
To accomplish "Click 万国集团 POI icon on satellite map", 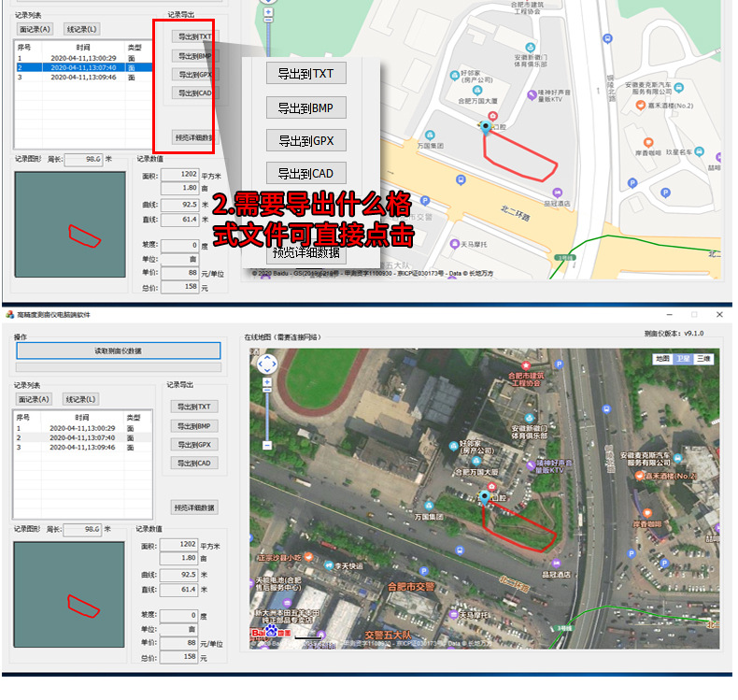I will [x=429, y=506].
